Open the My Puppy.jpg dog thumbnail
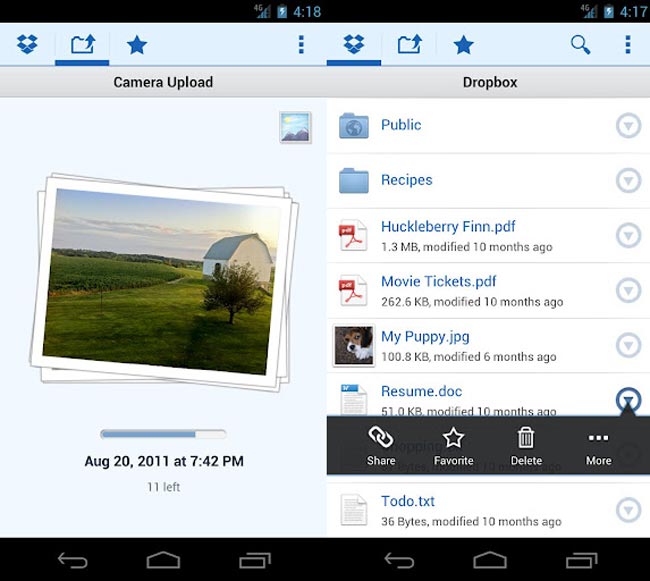 click(353, 345)
